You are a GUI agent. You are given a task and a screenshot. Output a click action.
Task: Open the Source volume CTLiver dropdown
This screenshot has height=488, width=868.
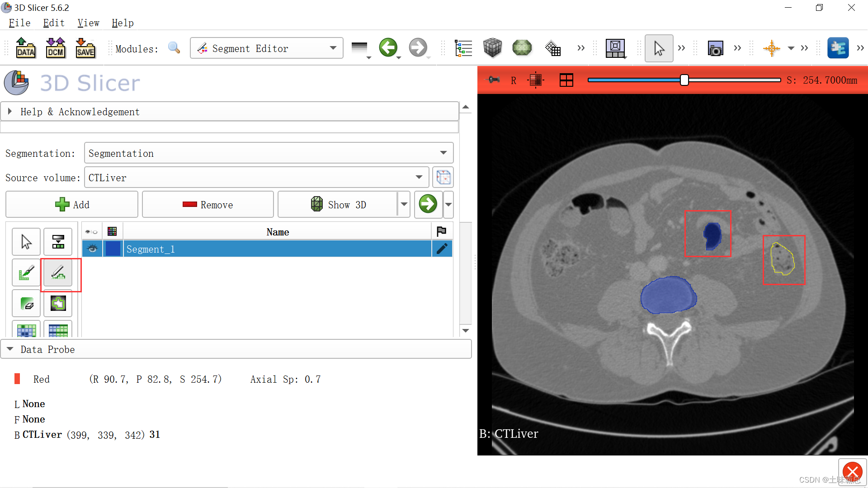(x=256, y=178)
